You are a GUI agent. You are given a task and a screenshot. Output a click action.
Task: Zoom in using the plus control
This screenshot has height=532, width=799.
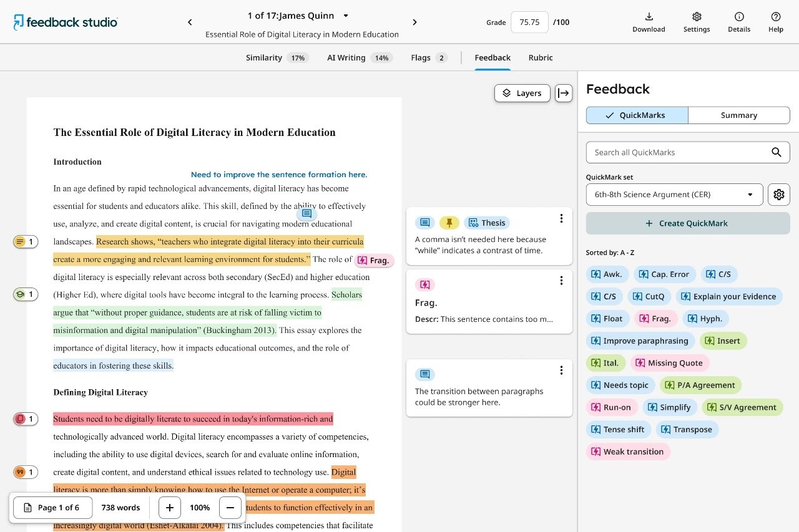point(169,507)
